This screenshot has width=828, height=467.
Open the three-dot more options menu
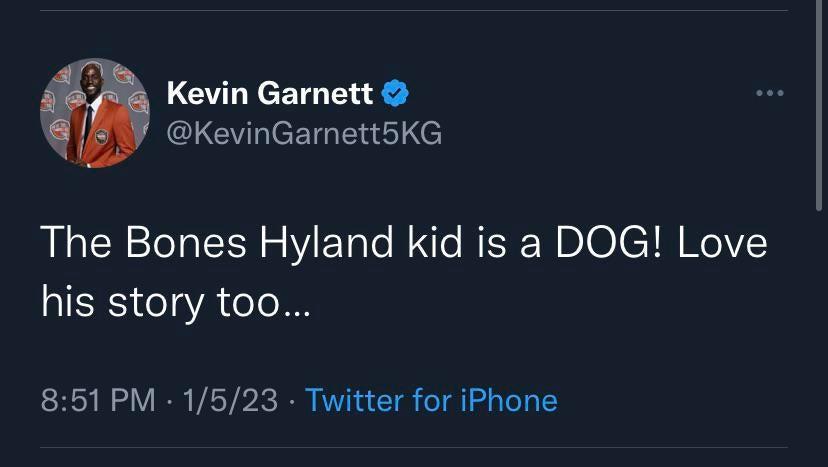click(769, 94)
